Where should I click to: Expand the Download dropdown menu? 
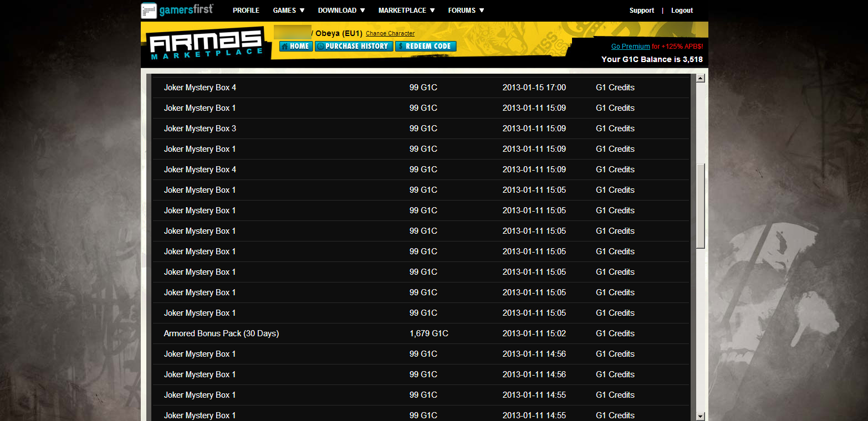(341, 11)
